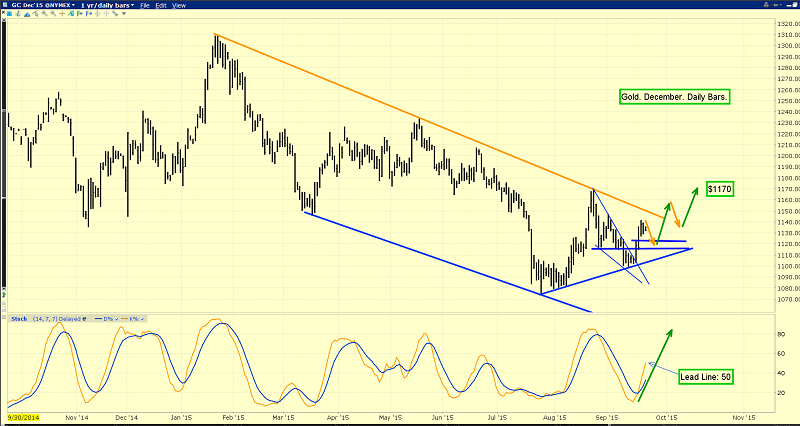Click the 9/30/2014 start date marker
This screenshot has height=426, width=800.
coord(20,417)
